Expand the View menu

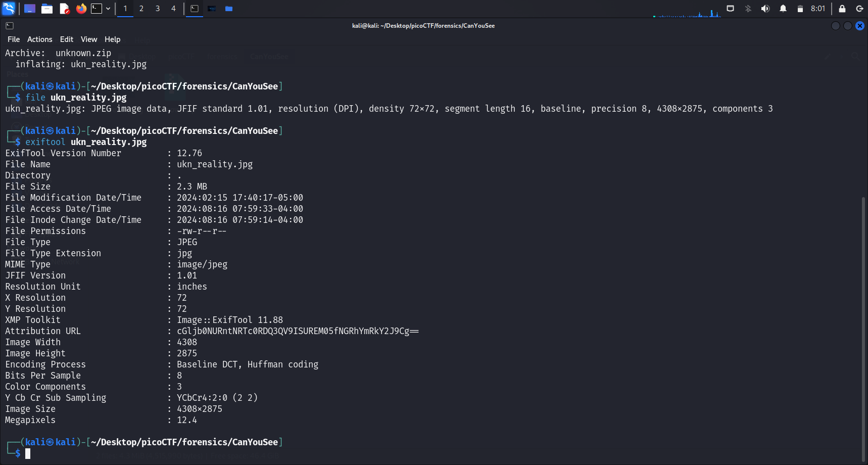tap(89, 39)
